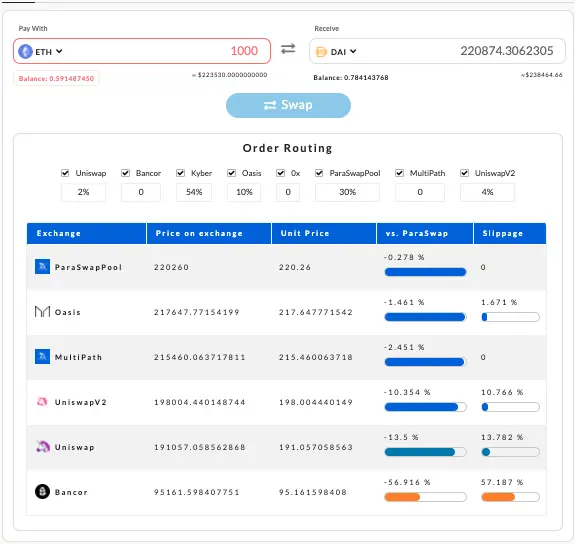
Task: Click the UniswapV2 exchange logo
Action: pos(43,402)
